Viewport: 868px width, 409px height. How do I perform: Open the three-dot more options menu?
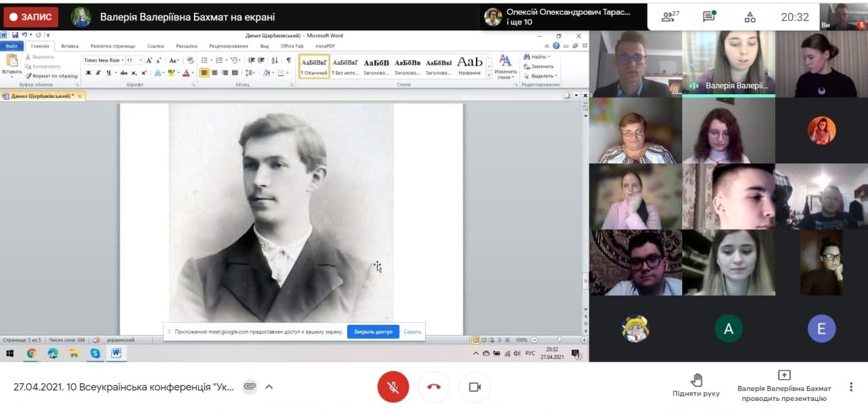[x=851, y=387]
